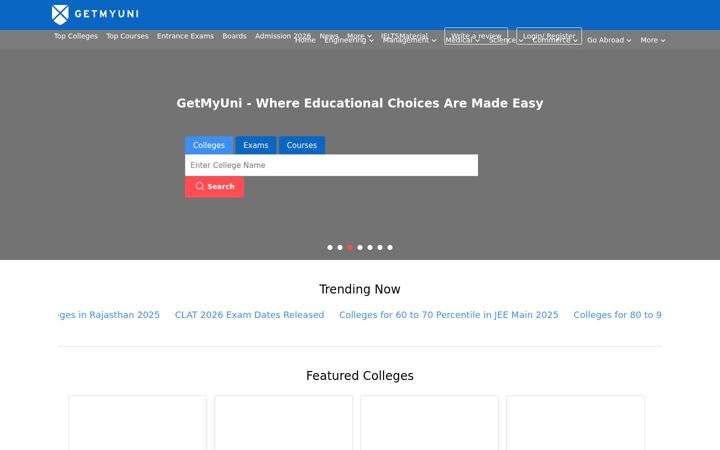Switch to the Colleges search tab
Viewport: 720px width, 450px height.
[209, 145]
